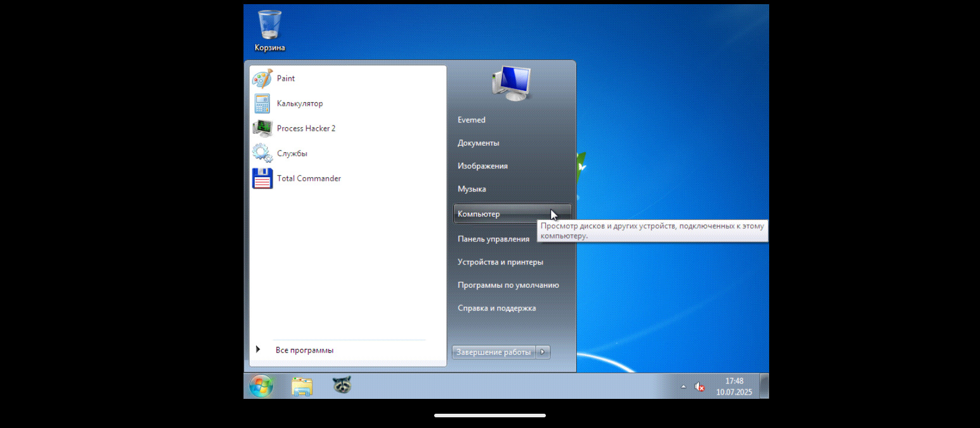This screenshot has height=428, width=980.
Task: Show hidden tray icons arrow
Action: pyautogui.click(x=684, y=387)
